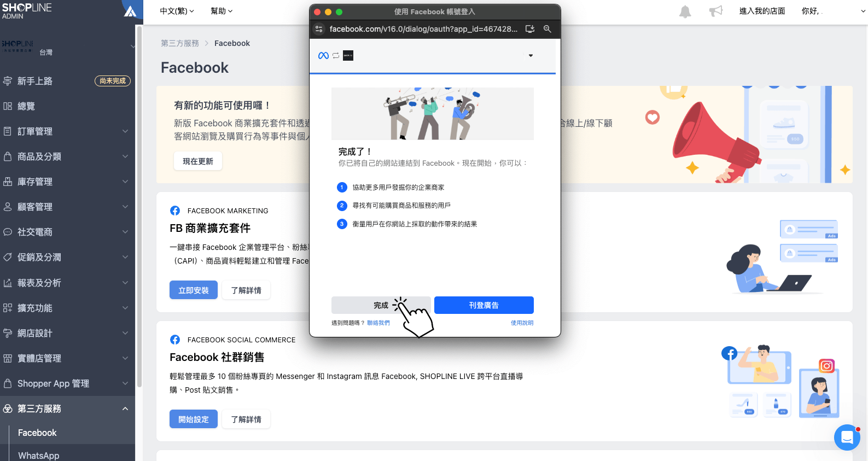Click the 完成 button in the Facebook dialog

point(381,305)
